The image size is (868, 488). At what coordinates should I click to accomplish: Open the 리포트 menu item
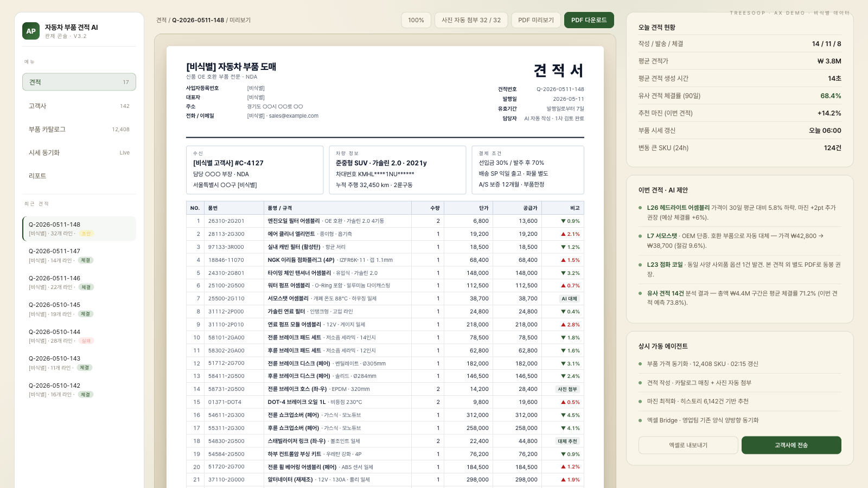(x=79, y=176)
